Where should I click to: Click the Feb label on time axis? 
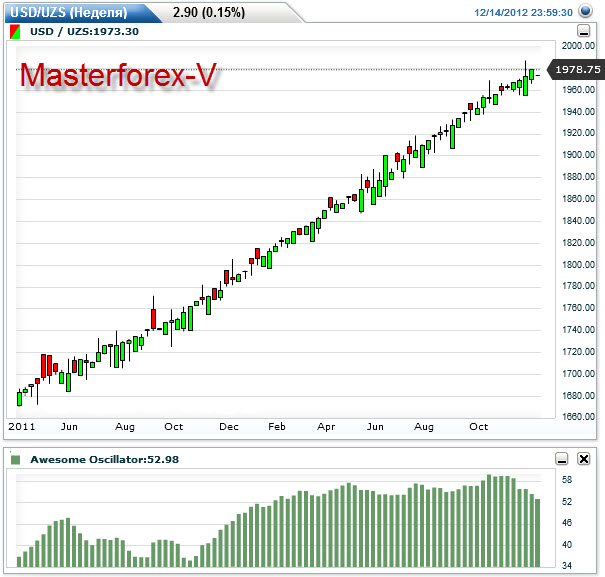(x=277, y=427)
